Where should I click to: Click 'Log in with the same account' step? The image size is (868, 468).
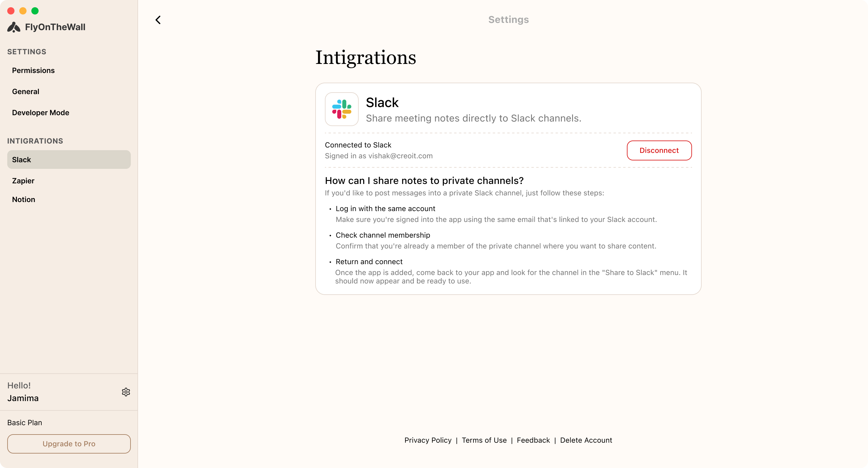tap(385, 208)
